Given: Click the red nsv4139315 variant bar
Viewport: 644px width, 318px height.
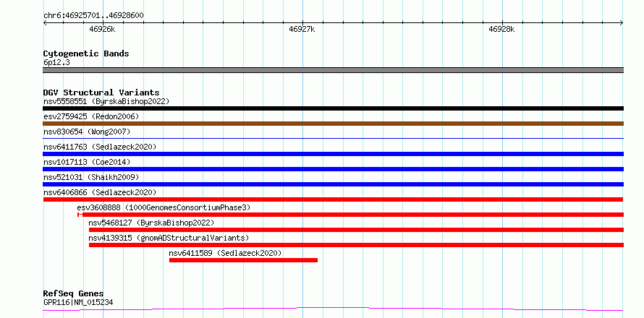Looking at the screenshot, I should (x=356, y=245).
